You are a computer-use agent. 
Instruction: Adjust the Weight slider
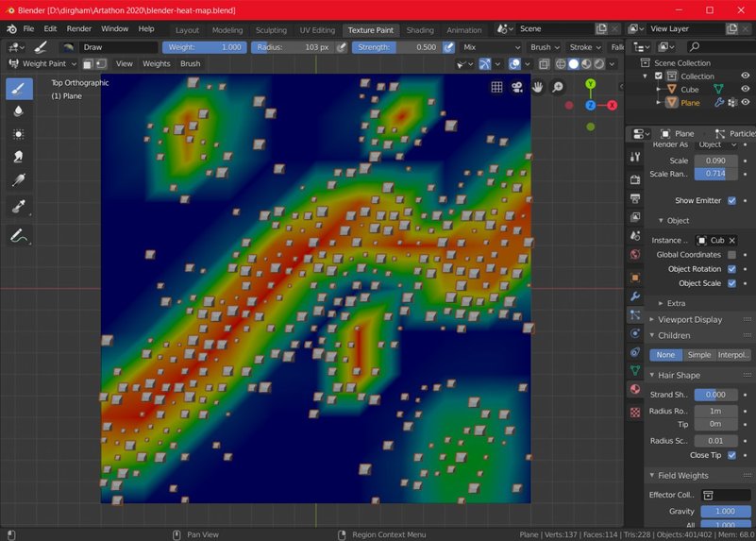coord(205,47)
